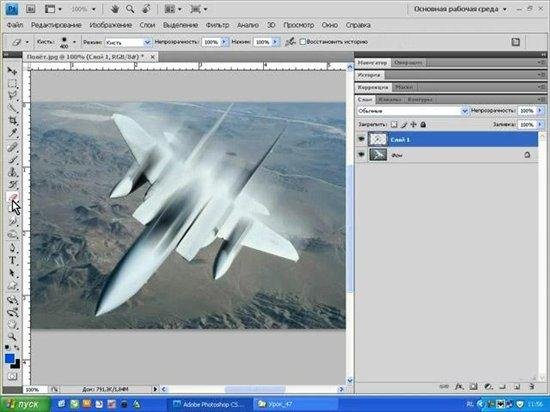Select the History Brush tool
This screenshot has width=550, height=412.
tap(12, 184)
